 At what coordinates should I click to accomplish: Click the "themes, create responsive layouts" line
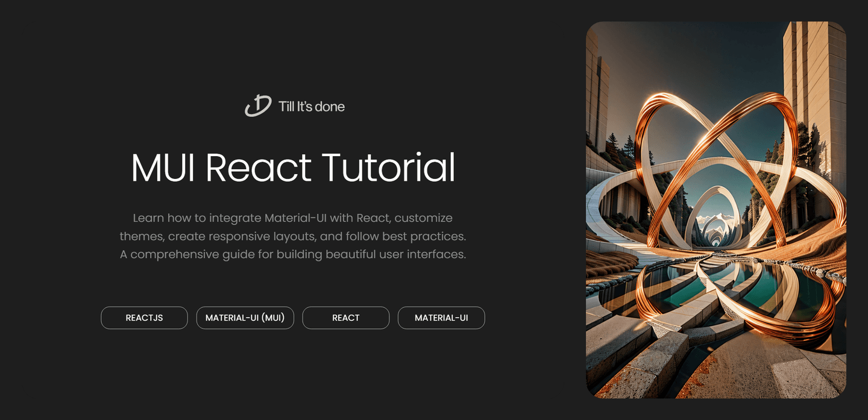(x=292, y=236)
